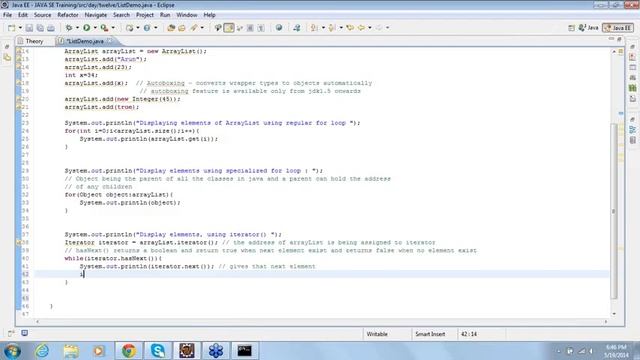Open Google Chrome from the taskbar
This screenshot has height=360, width=640.
point(129,351)
